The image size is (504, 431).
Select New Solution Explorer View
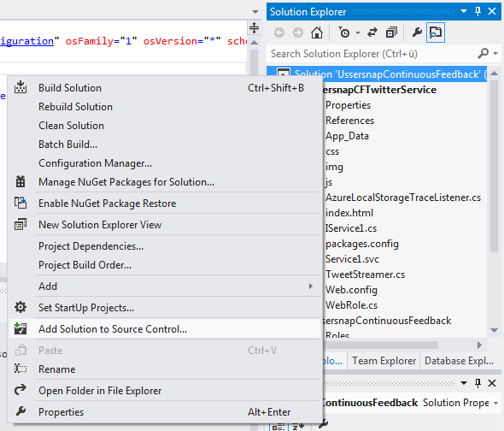pyautogui.click(x=165, y=224)
